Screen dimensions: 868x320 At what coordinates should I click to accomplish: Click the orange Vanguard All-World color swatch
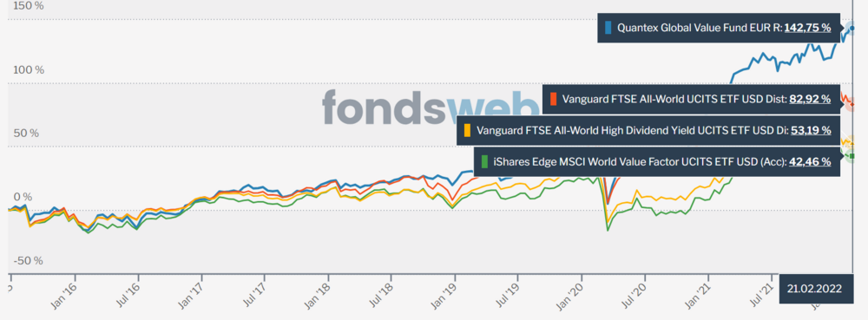coord(552,99)
